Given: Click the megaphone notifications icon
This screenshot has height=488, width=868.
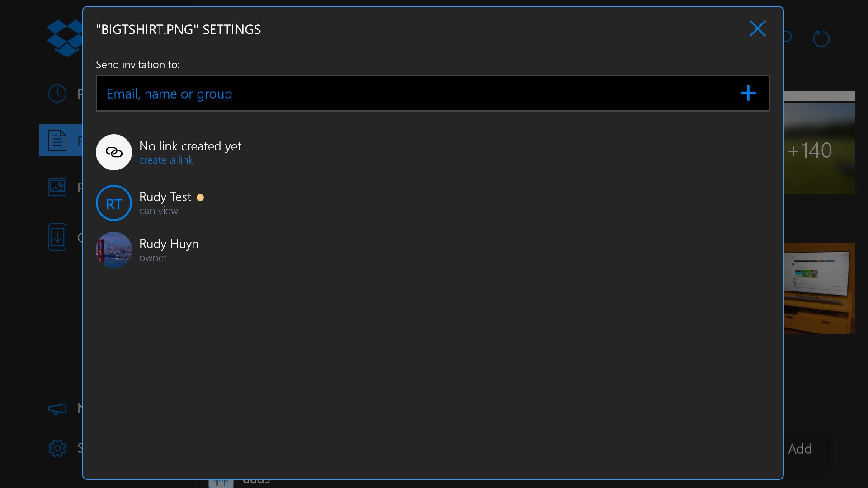Looking at the screenshot, I should [57, 408].
